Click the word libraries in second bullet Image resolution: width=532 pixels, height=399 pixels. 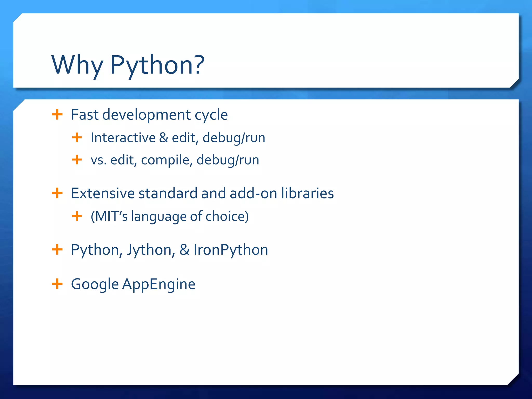307,194
